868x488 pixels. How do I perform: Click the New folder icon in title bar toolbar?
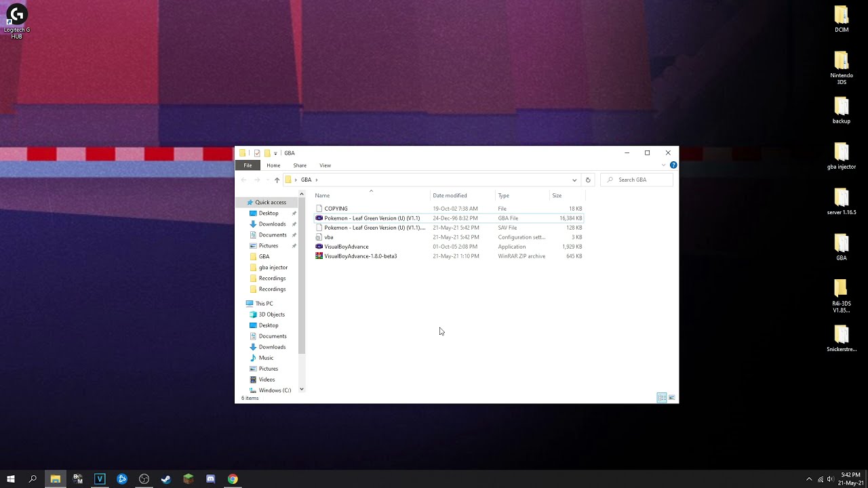click(267, 153)
